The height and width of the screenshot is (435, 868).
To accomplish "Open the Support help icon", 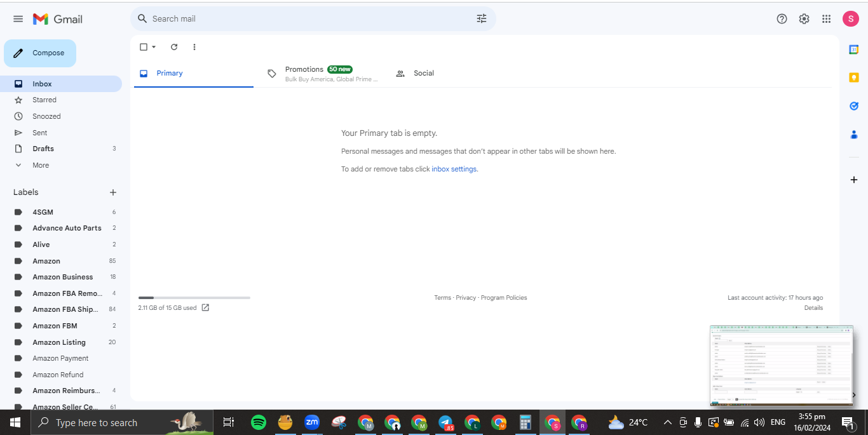I will (782, 19).
